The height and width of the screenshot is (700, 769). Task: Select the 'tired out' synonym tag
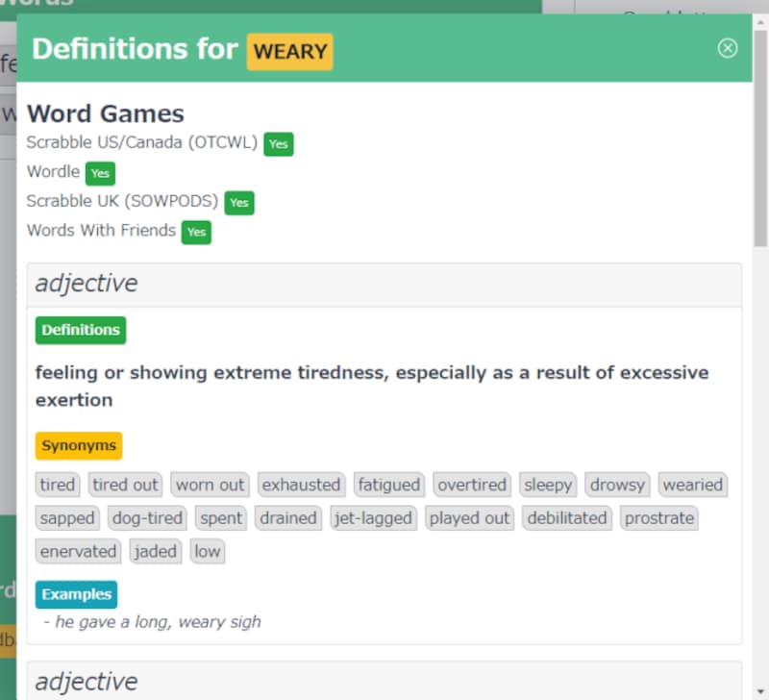click(x=126, y=485)
